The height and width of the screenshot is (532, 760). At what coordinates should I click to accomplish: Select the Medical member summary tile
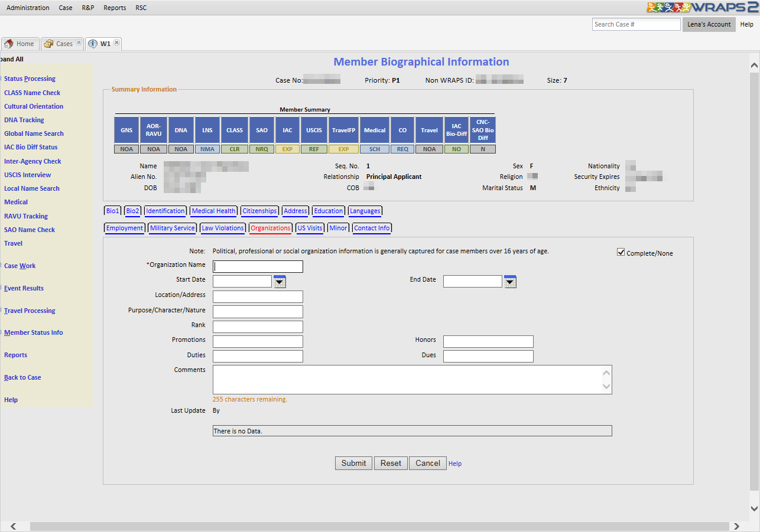pos(375,130)
